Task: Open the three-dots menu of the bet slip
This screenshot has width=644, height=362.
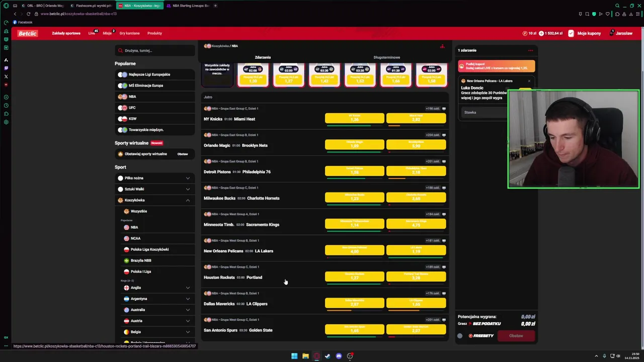Action: [530, 50]
